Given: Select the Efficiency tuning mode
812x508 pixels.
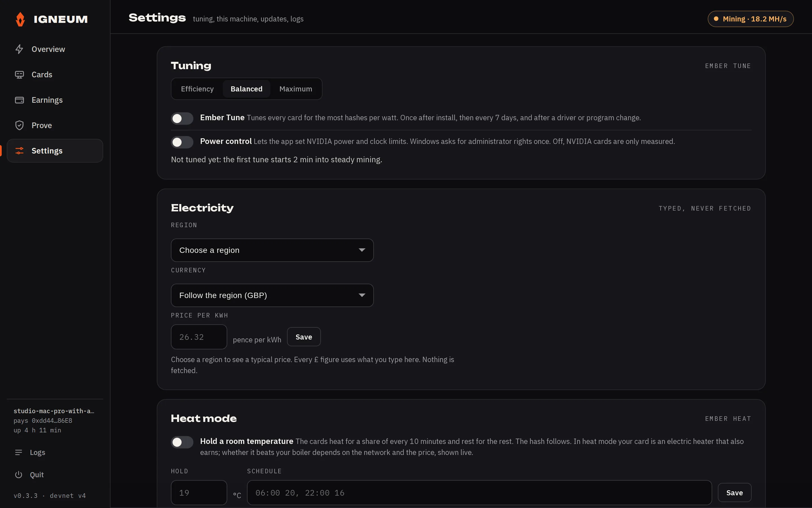Looking at the screenshot, I should [x=197, y=89].
